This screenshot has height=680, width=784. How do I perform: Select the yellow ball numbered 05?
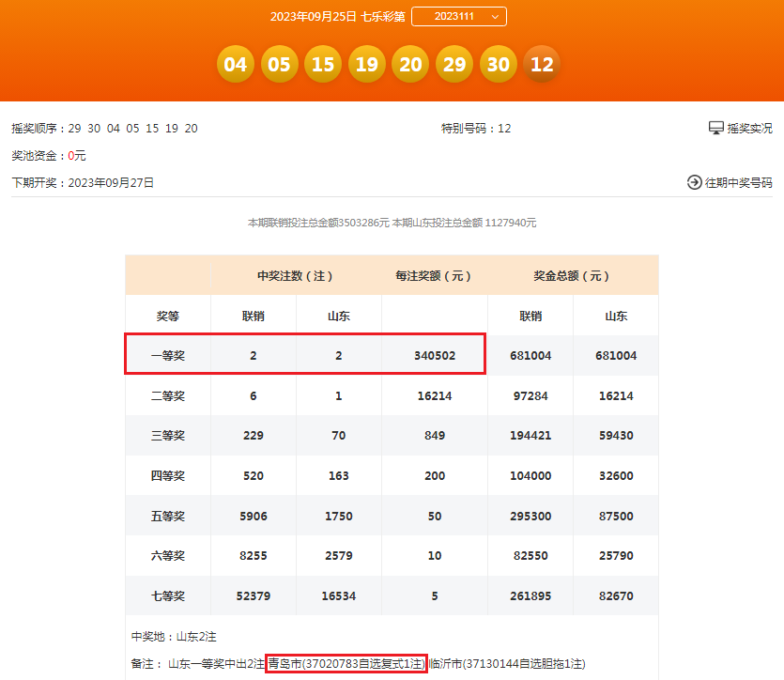click(x=279, y=64)
